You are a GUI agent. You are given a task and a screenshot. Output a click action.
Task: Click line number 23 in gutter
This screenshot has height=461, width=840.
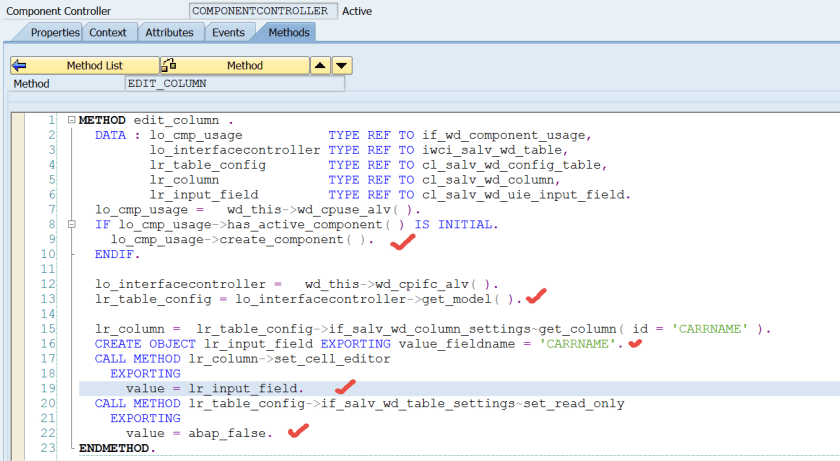[48, 448]
